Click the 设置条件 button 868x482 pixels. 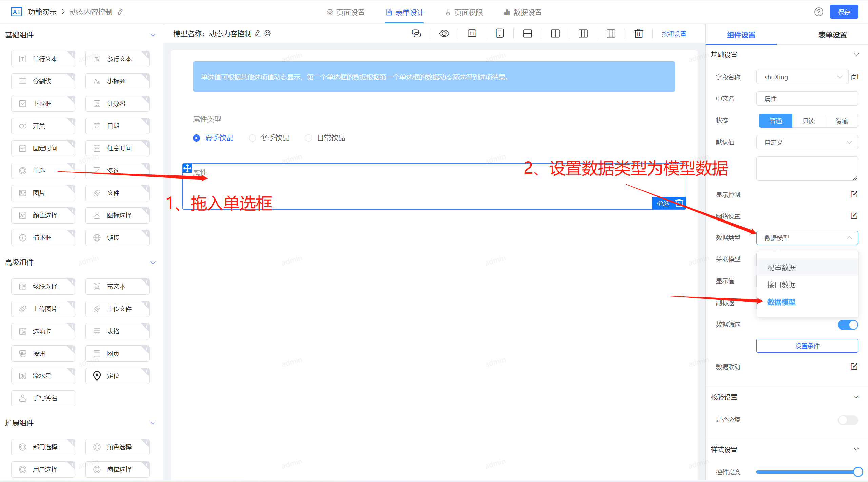(x=807, y=346)
